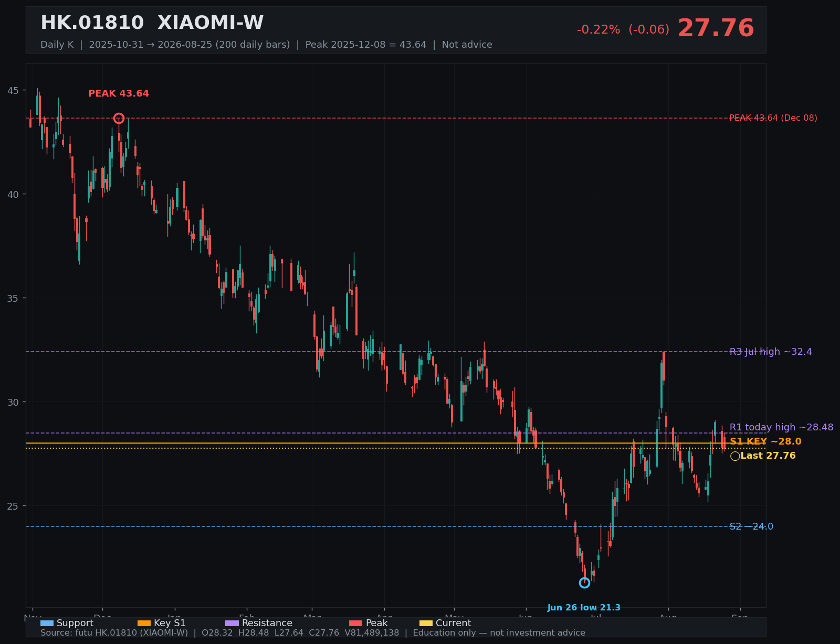
Task: Click the 'S2 ~24.0' support label
Action: pyautogui.click(x=751, y=526)
